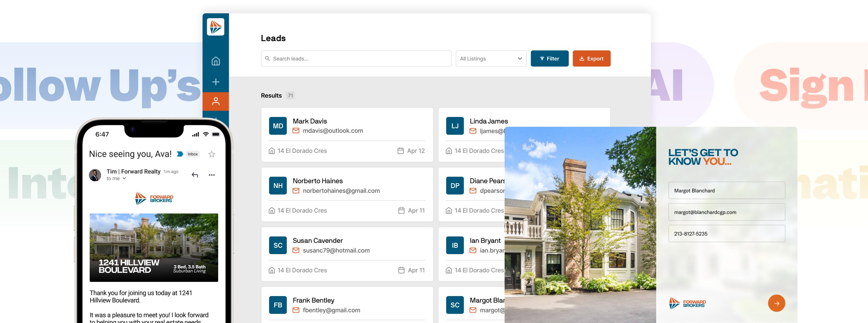Open Linda James avatar LJ

(x=455, y=126)
